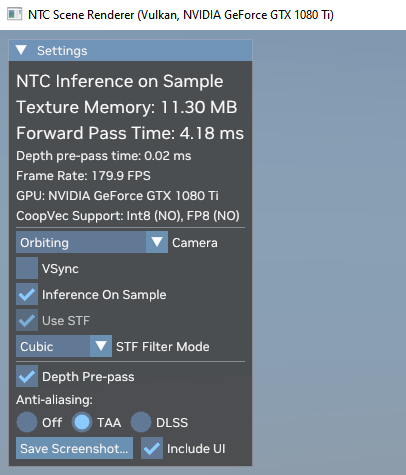
Task: Enable the VSync checkbox
Action: pyautogui.click(x=27, y=268)
